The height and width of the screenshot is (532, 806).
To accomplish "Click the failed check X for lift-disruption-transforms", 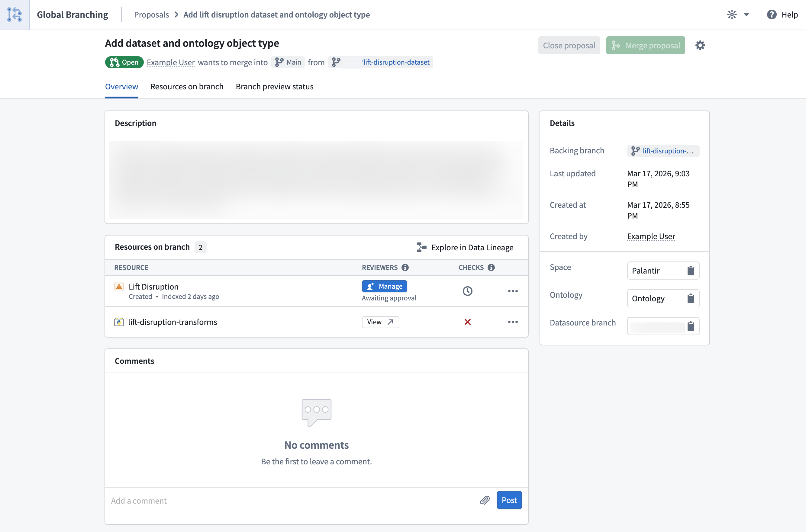I will point(468,322).
